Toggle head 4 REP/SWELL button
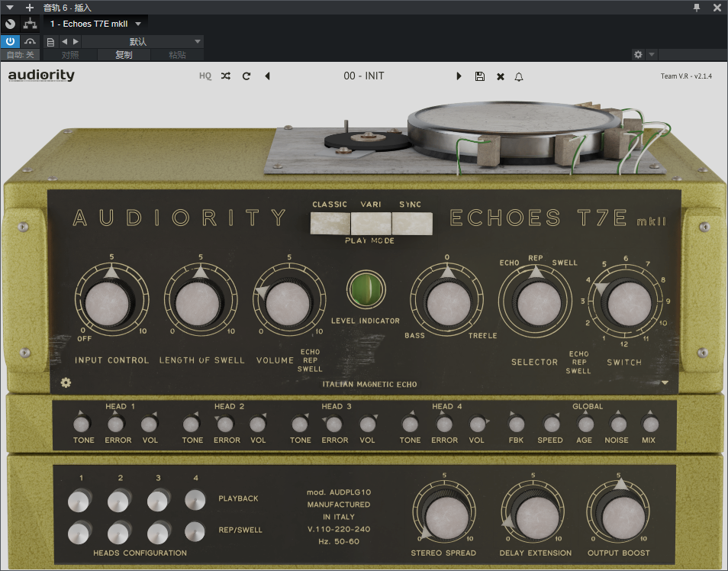The image size is (728, 571). [195, 532]
